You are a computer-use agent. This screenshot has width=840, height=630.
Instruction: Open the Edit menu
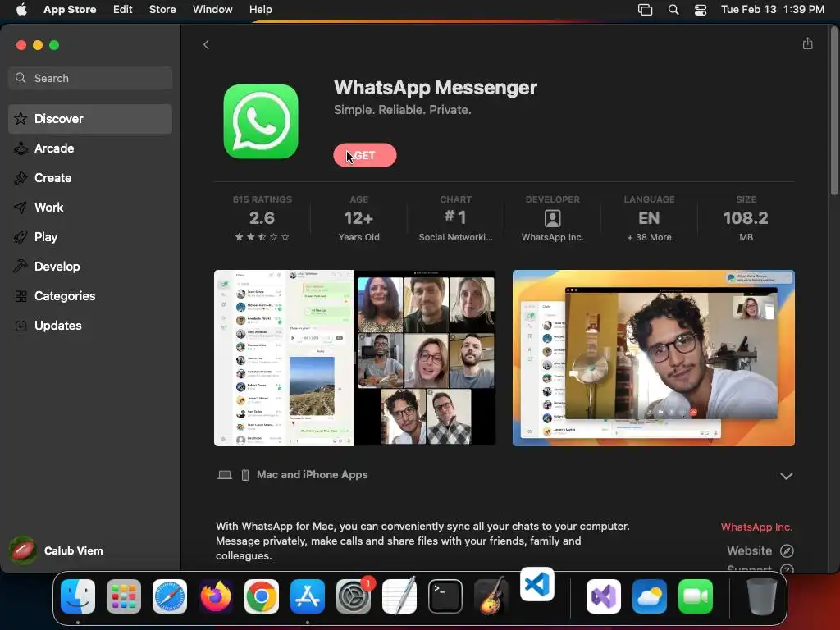click(123, 10)
